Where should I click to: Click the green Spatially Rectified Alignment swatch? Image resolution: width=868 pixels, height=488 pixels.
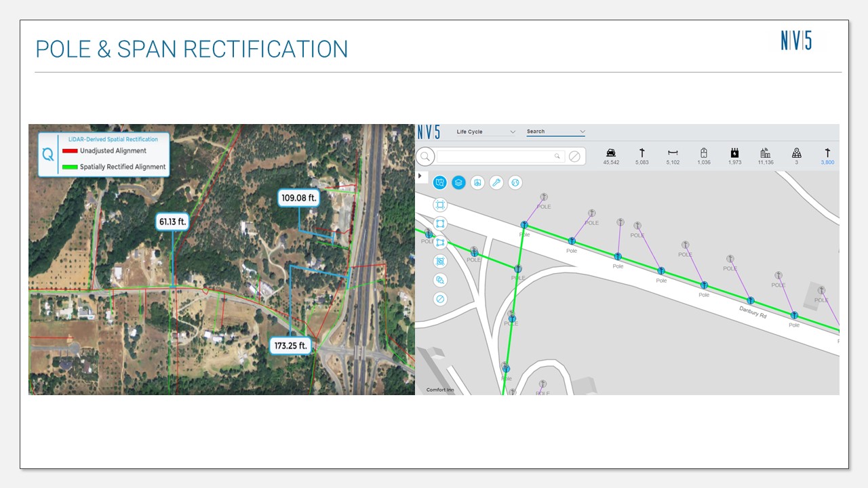(x=70, y=167)
